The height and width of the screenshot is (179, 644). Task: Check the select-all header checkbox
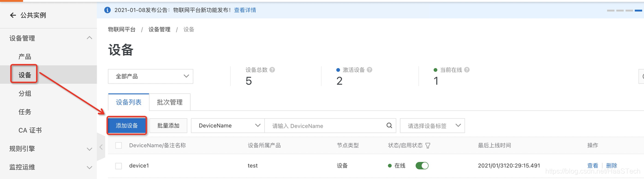118,146
